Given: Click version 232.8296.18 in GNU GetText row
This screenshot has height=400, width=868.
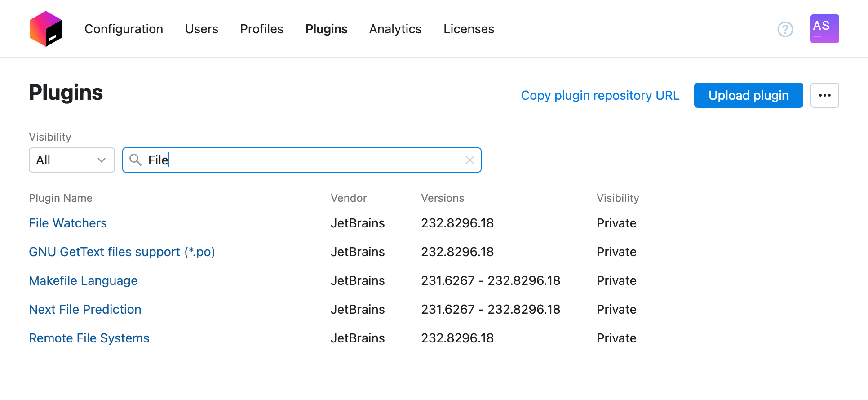Looking at the screenshot, I should (457, 252).
